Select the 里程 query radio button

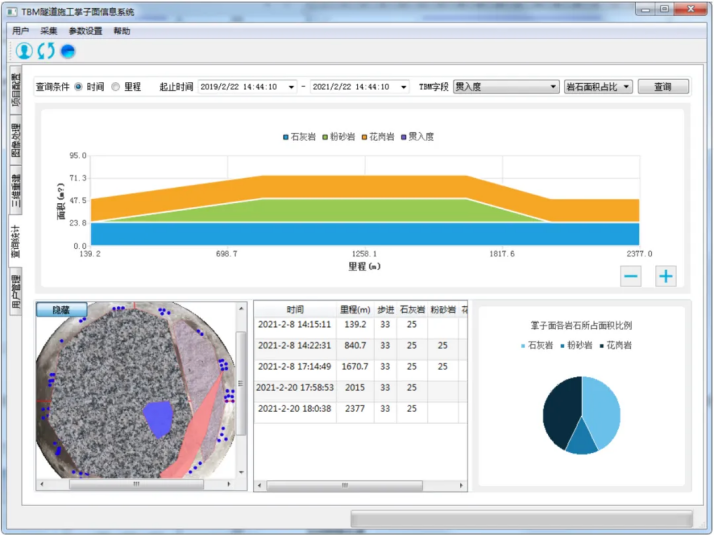coord(116,87)
